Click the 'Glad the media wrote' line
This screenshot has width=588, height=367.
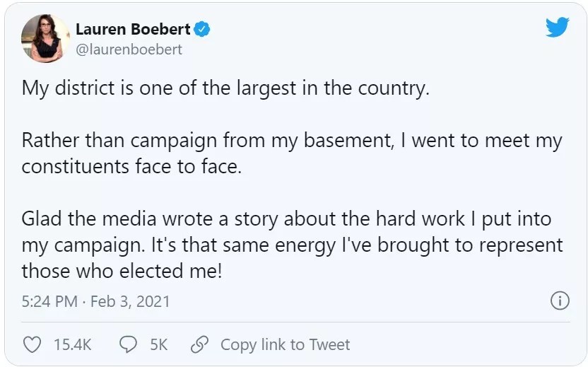[286, 219]
